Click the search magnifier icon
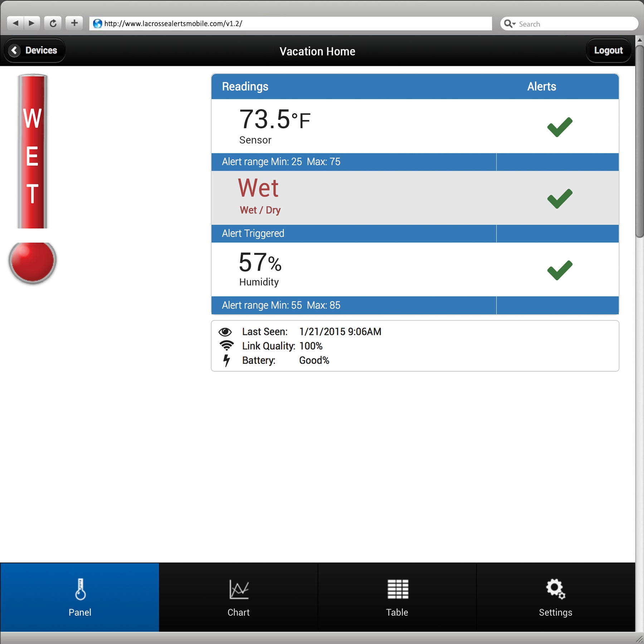 [x=509, y=24]
